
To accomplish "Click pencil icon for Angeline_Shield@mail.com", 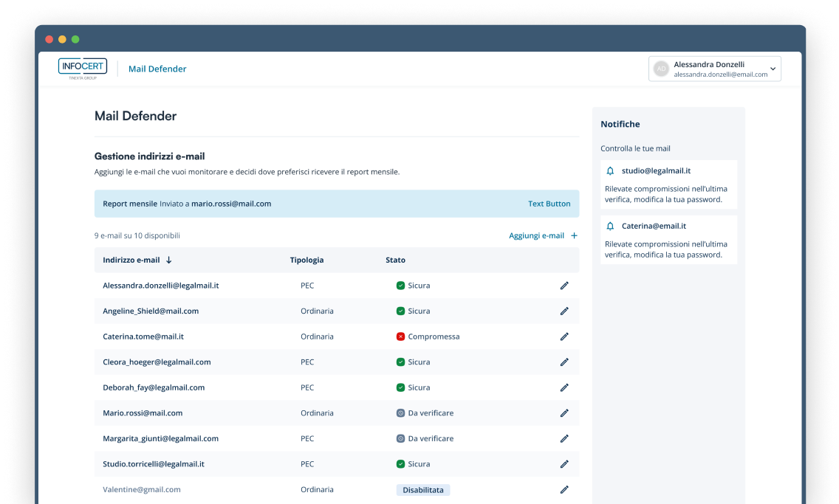I will (564, 311).
